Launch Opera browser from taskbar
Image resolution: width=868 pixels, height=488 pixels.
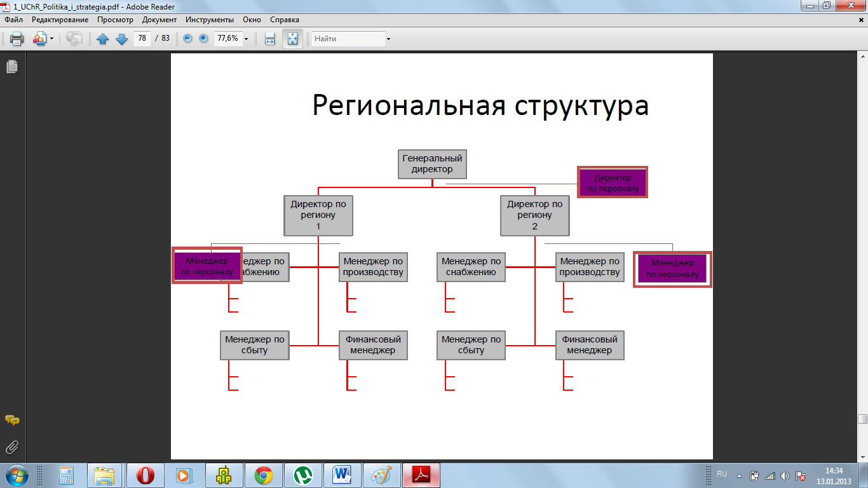coord(145,475)
